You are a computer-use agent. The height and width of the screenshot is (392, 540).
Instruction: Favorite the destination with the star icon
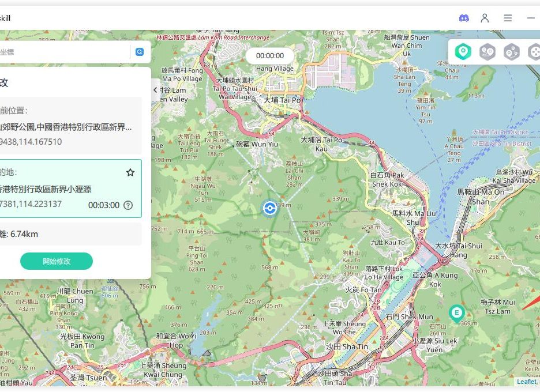(x=130, y=172)
